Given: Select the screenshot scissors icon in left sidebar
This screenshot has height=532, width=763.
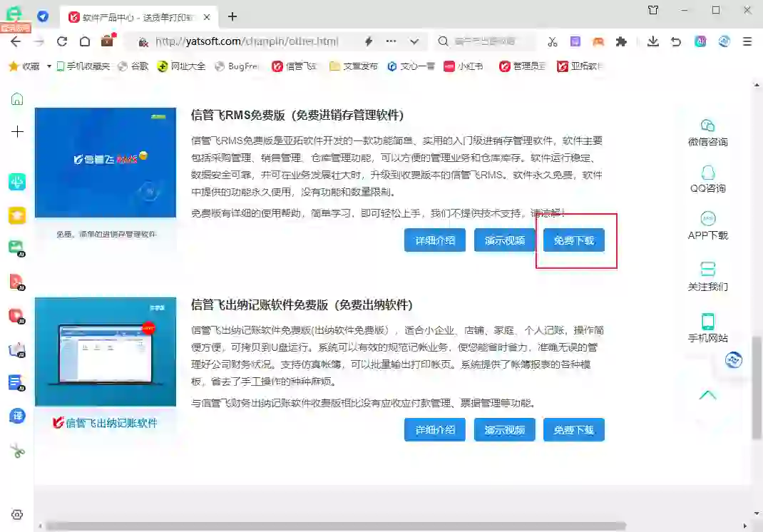Looking at the screenshot, I should point(16,451).
